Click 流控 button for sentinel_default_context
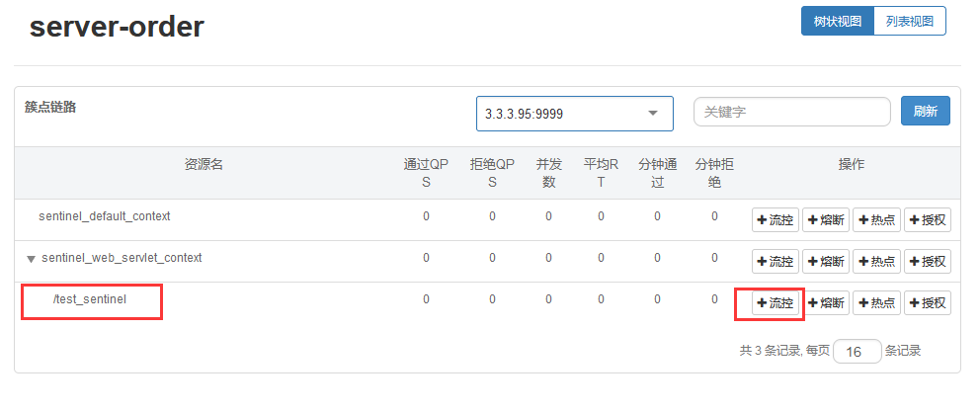 tap(776, 220)
